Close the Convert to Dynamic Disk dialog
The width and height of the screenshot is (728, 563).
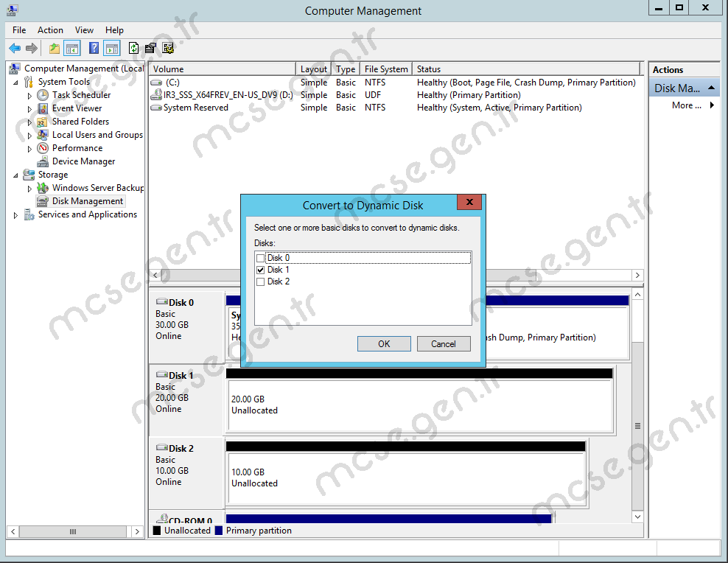469,202
